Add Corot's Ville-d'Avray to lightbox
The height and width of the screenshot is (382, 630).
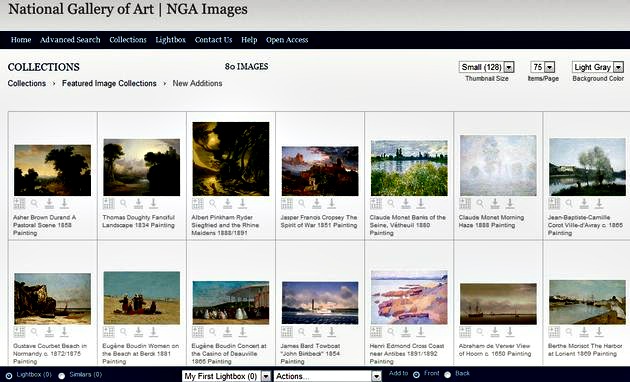point(554,204)
